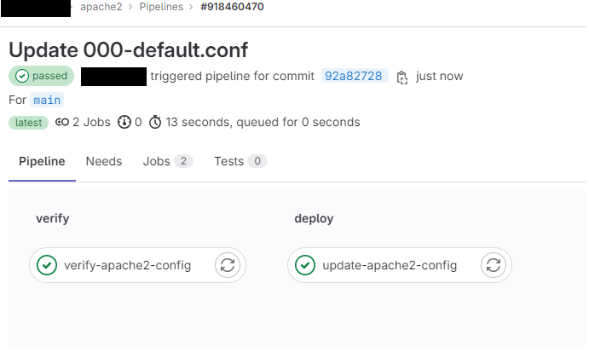
Task: Open the main branch link
Action: 47,100
